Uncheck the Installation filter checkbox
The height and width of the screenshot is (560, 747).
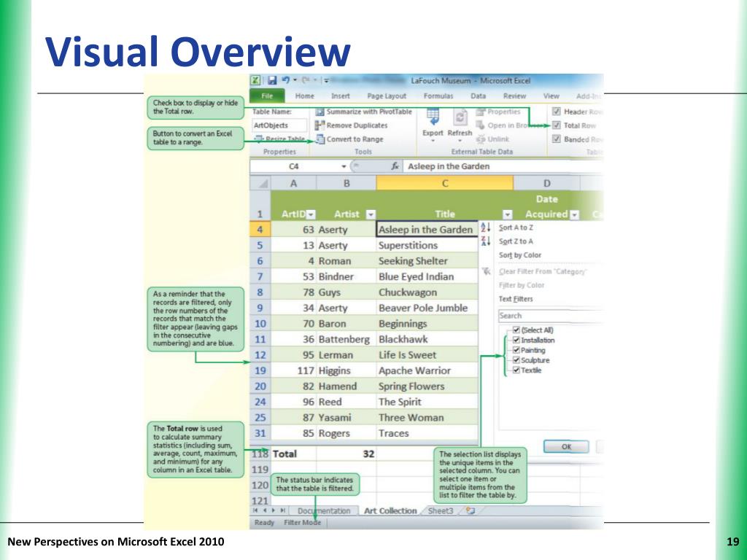point(516,340)
